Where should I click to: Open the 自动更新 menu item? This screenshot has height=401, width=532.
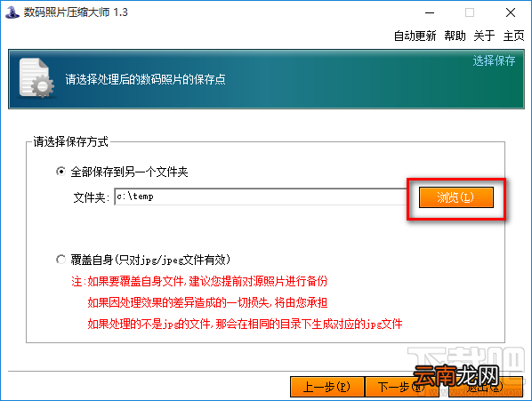(x=415, y=36)
